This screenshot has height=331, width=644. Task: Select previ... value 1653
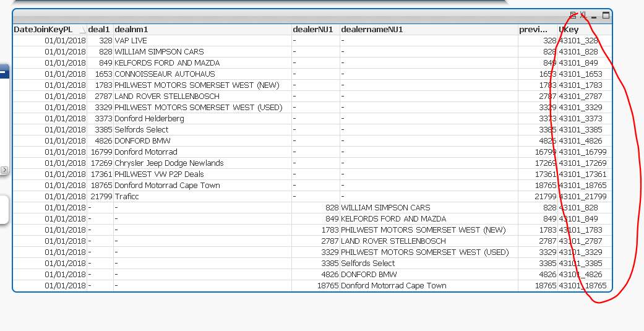point(547,74)
